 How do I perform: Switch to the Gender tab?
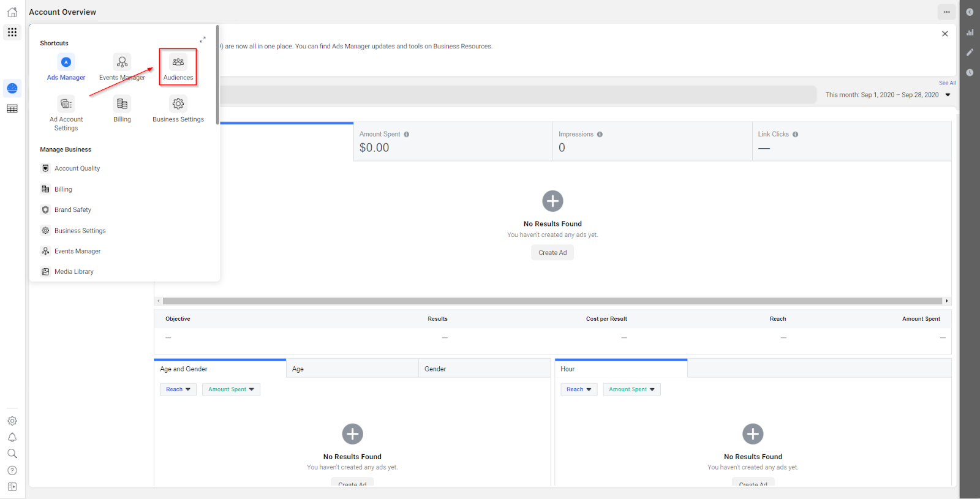coord(484,369)
